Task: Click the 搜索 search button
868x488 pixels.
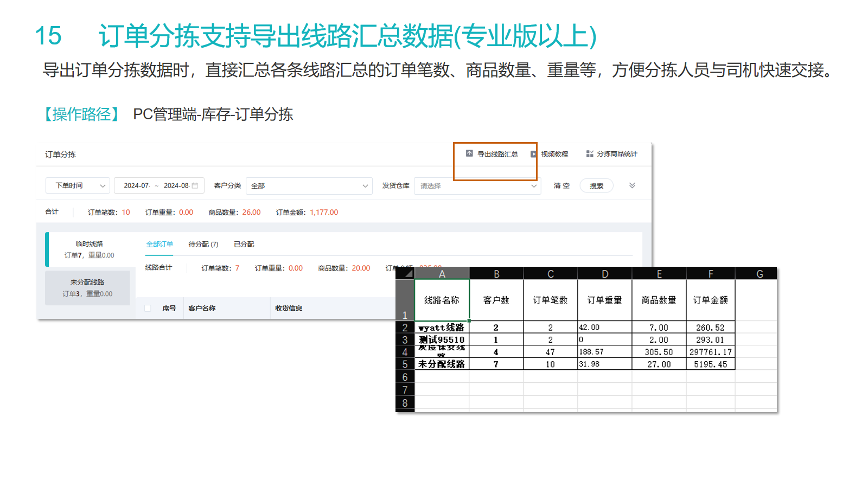Action: pyautogui.click(x=597, y=185)
